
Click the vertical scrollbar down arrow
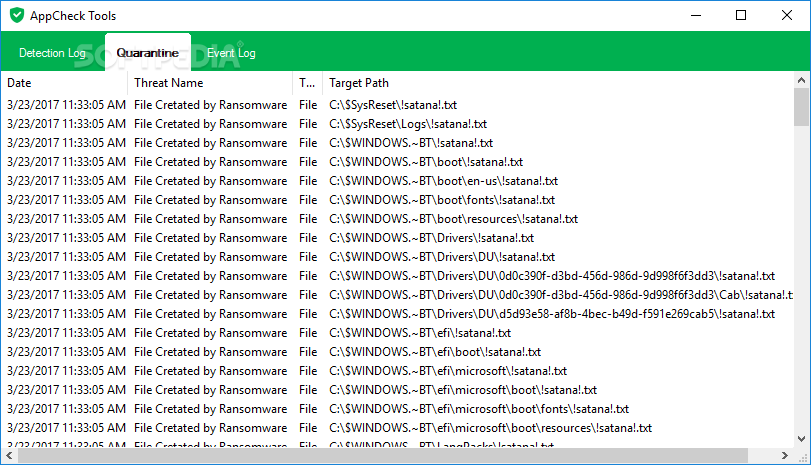[x=801, y=439]
